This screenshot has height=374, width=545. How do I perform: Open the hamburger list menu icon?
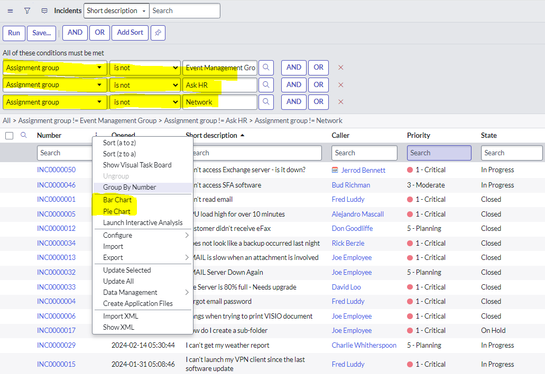tap(10, 11)
